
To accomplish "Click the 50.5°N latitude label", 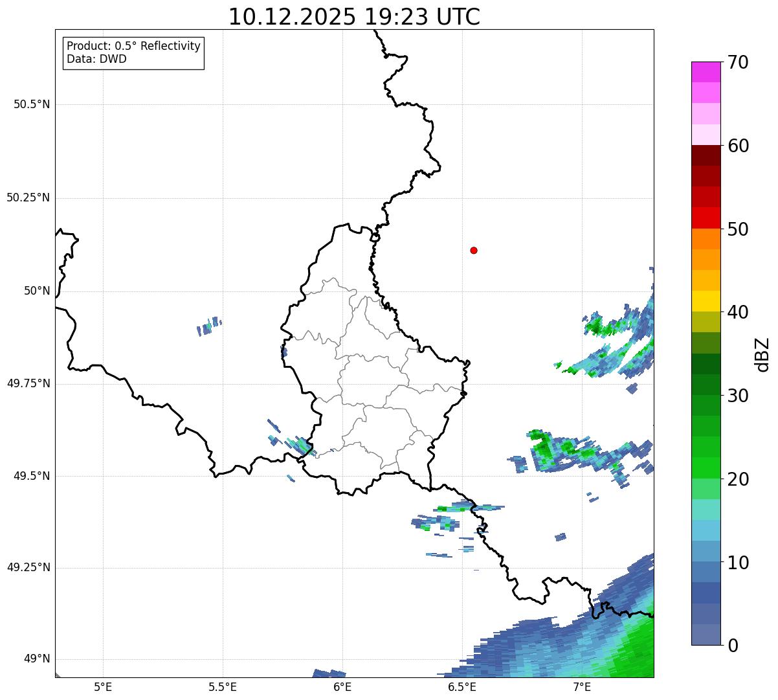I will [32, 104].
